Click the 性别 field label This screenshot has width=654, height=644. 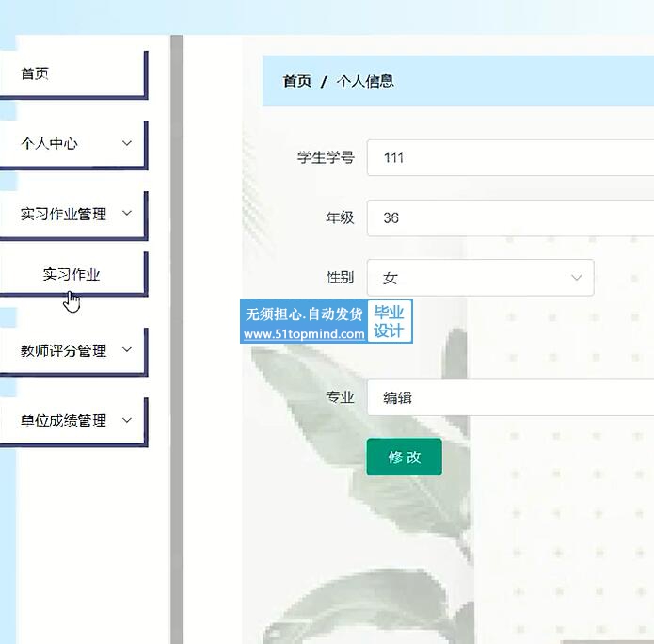(x=340, y=278)
